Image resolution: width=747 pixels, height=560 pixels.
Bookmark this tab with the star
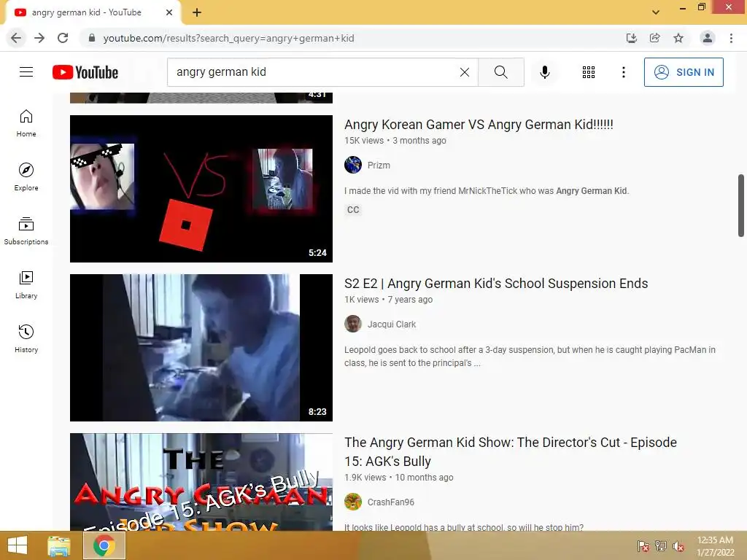coord(678,38)
